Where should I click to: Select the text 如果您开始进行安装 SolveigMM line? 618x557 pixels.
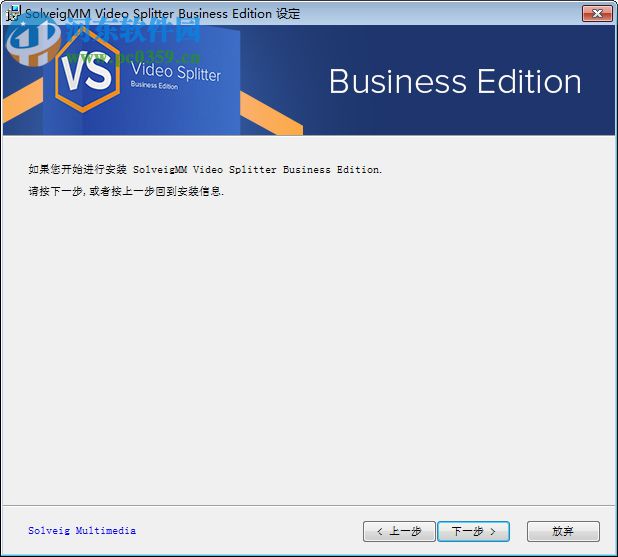tap(205, 170)
